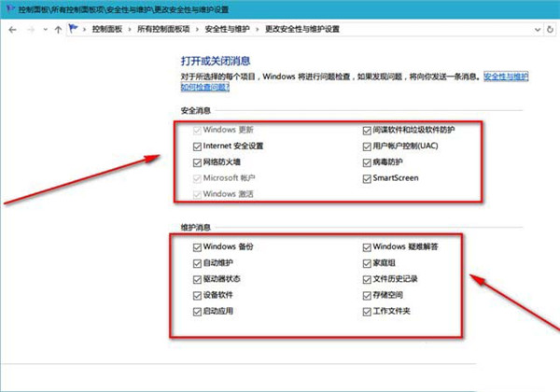Click the window icon in title bar
Screen dimensions: 560x392
click(8, 8)
